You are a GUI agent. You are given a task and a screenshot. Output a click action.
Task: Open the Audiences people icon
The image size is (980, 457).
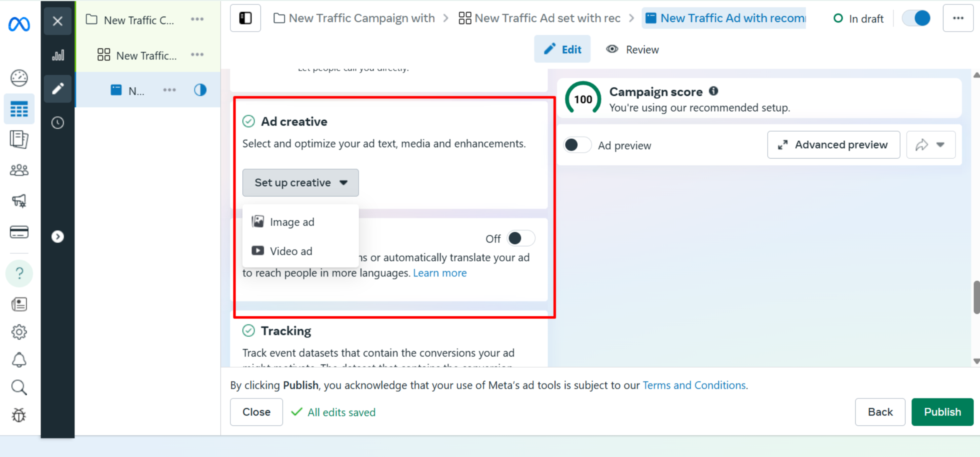pyautogui.click(x=19, y=170)
